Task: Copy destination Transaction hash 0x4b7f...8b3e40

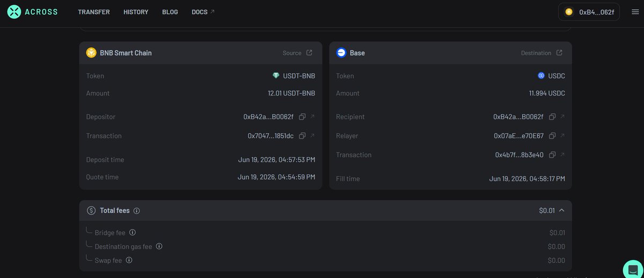Action: (552, 155)
